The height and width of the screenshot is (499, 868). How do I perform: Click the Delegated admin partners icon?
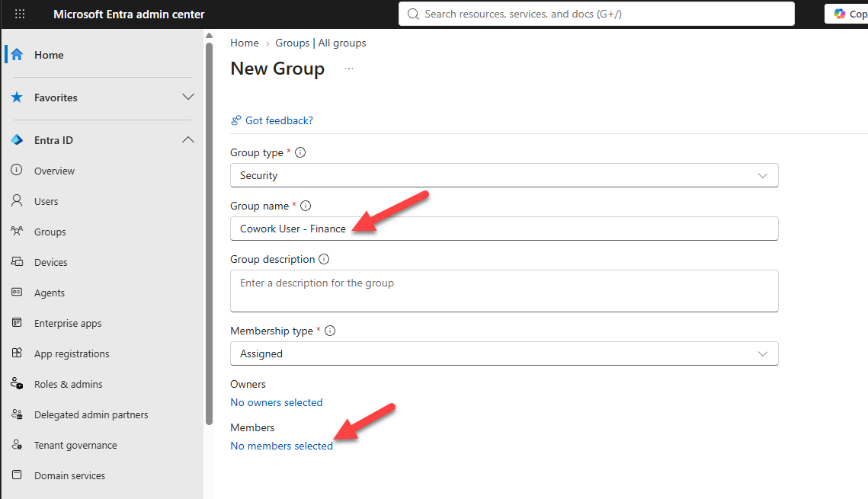tap(18, 414)
